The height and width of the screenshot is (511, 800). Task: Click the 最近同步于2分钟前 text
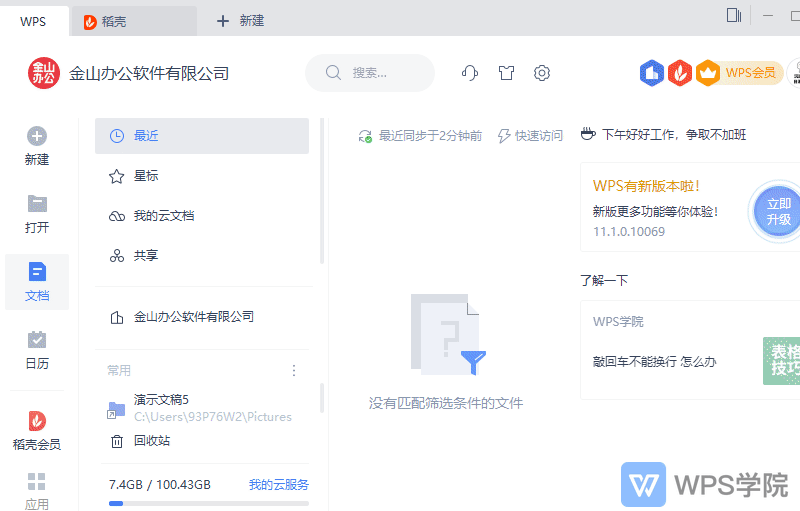pos(430,136)
